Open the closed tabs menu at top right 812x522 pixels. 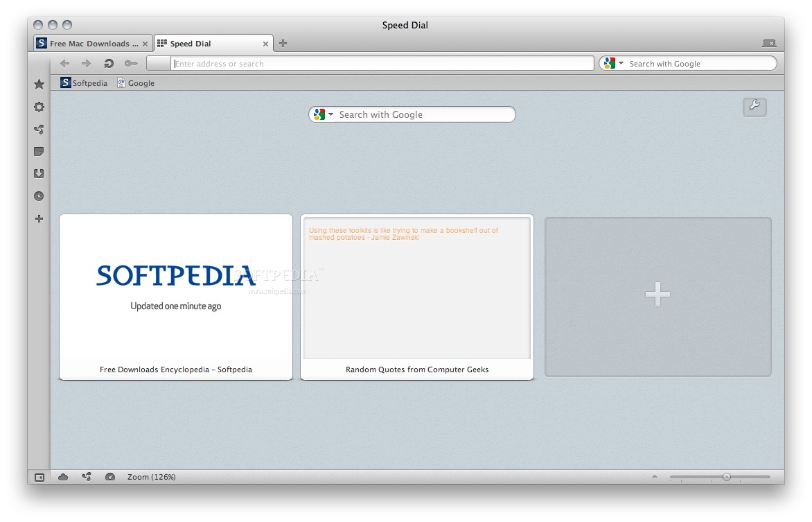(768, 43)
